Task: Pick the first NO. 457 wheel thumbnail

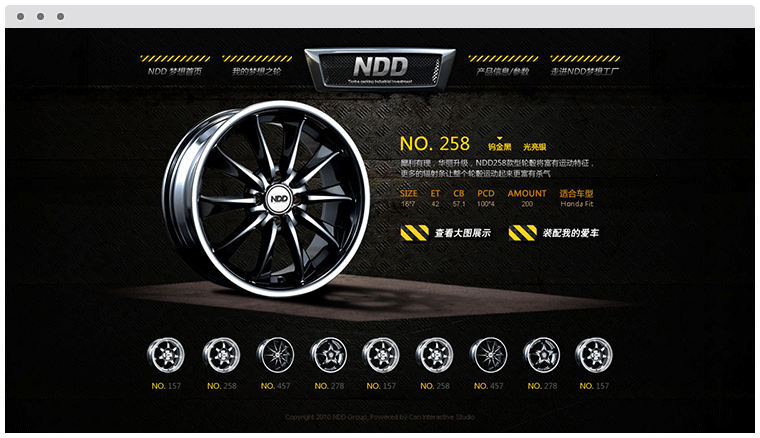Action: (x=274, y=354)
